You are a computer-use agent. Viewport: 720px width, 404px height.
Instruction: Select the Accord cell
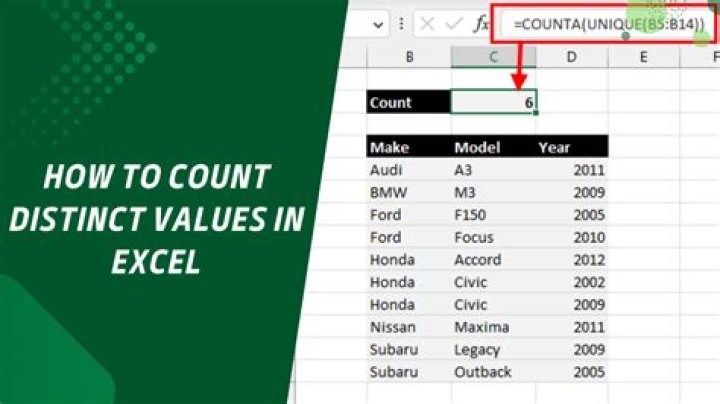pyautogui.click(x=493, y=260)
